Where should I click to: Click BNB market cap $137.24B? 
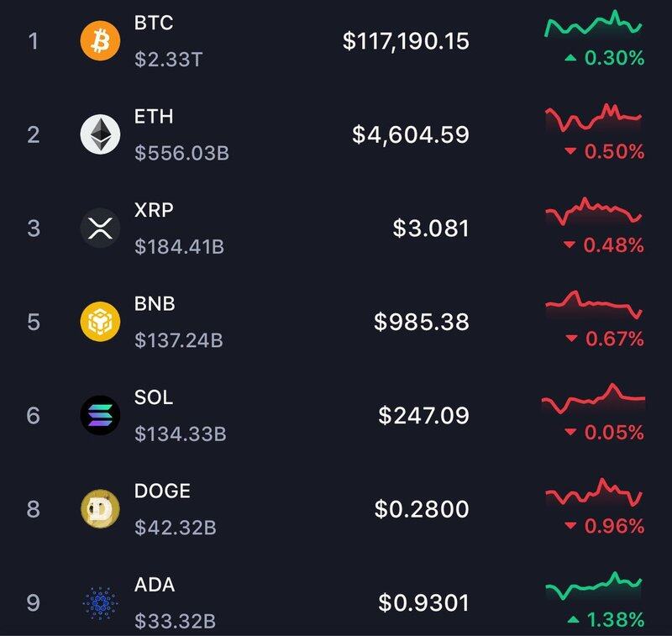179,341
